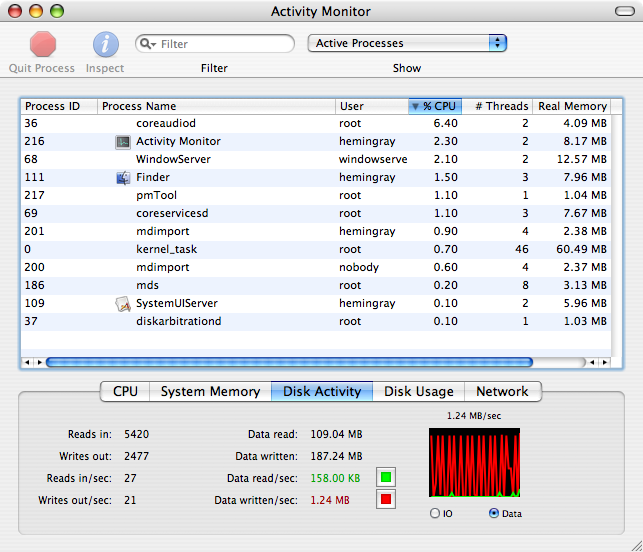Select the coreaudiod process row
The height and width of the screenshot is (552, 643).
[x=316, y=123]
